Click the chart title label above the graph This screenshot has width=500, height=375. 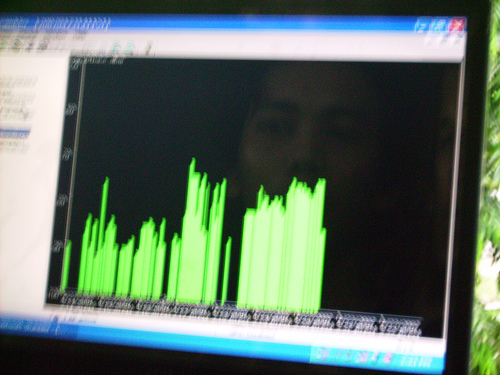pos(98,61)
